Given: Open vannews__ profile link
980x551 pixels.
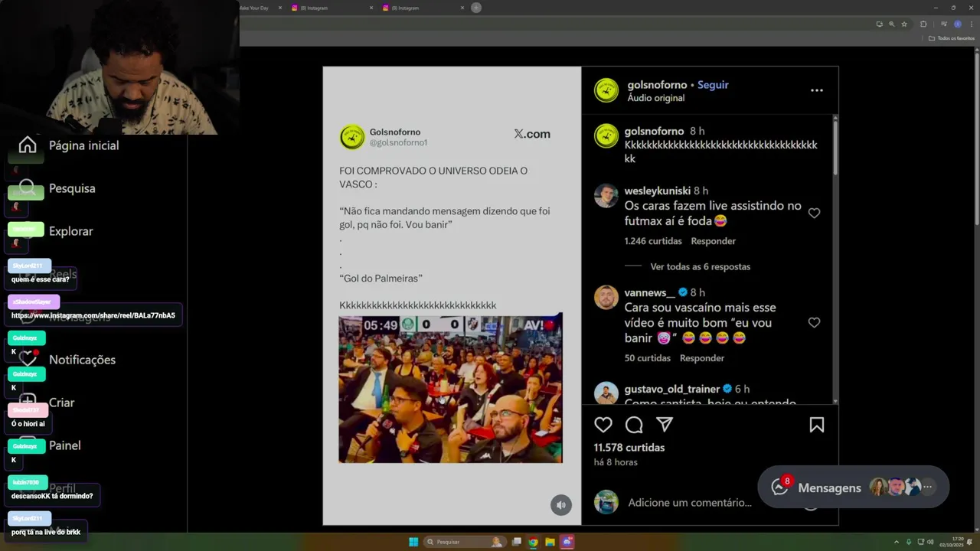Looking at the screenshot, I should [650, 292].
